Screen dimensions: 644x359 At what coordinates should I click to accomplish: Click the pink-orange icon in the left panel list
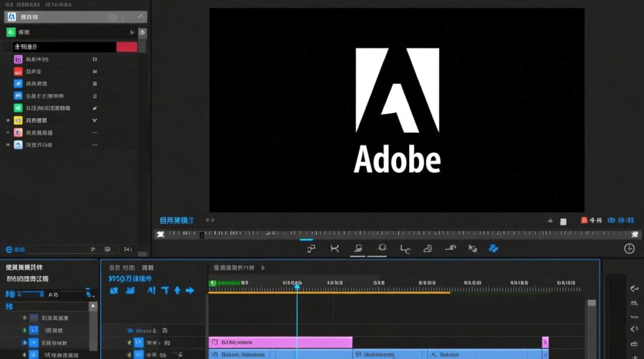[18, 133]
